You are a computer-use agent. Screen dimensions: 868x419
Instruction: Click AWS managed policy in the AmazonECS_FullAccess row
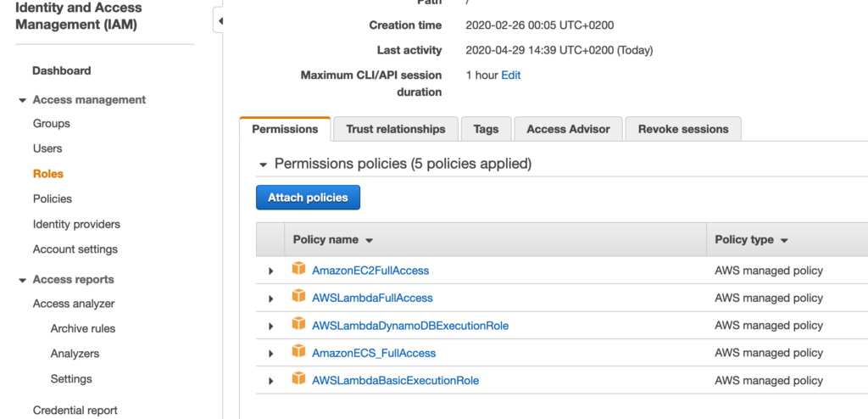click(x=769, y=353)
